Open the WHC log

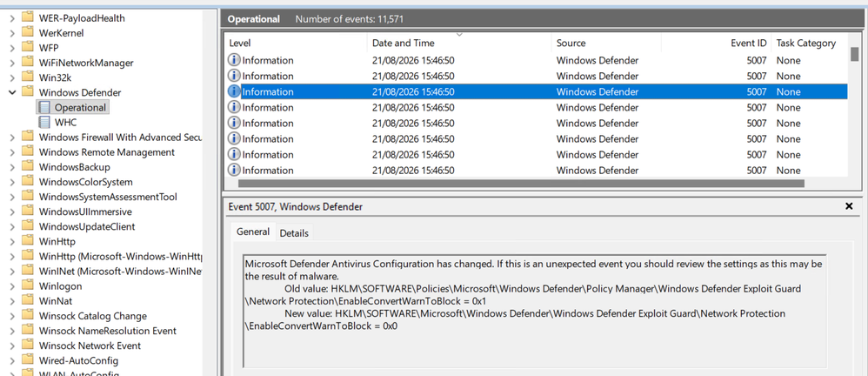[x=65, y=123]
